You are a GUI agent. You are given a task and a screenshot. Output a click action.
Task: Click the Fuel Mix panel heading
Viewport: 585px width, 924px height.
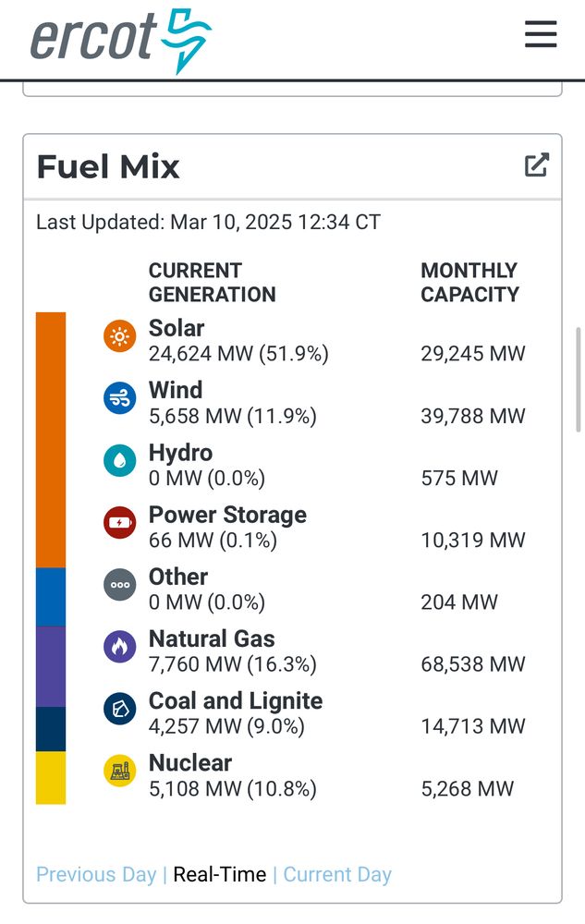(x=108, y=167)
